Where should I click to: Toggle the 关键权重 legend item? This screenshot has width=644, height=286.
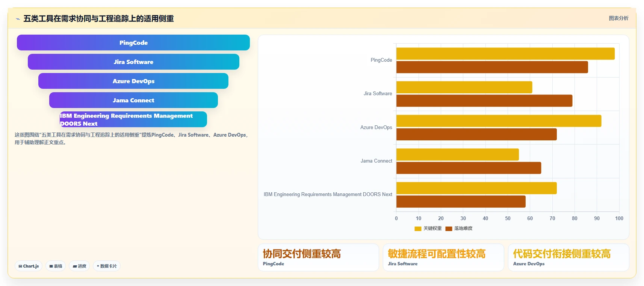coord(428,228)
